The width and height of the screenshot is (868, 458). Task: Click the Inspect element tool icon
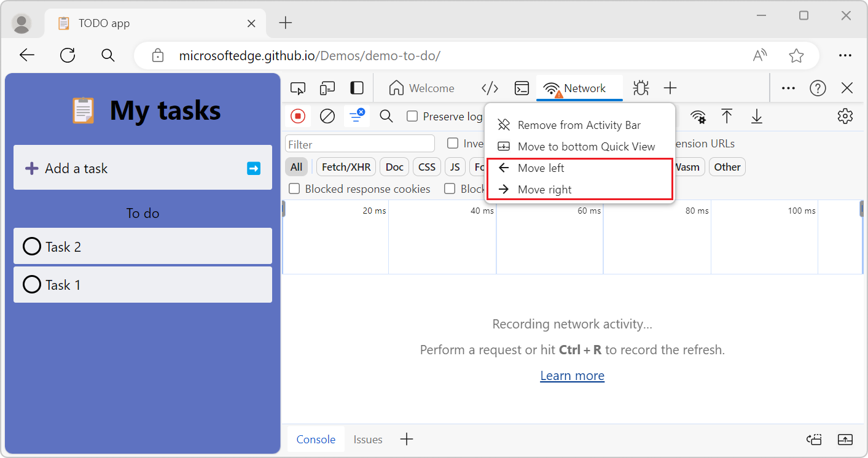[298, 88]
